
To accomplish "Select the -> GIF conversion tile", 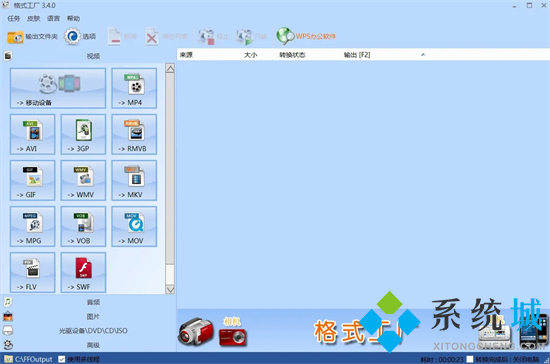I will tap(33, 180).
